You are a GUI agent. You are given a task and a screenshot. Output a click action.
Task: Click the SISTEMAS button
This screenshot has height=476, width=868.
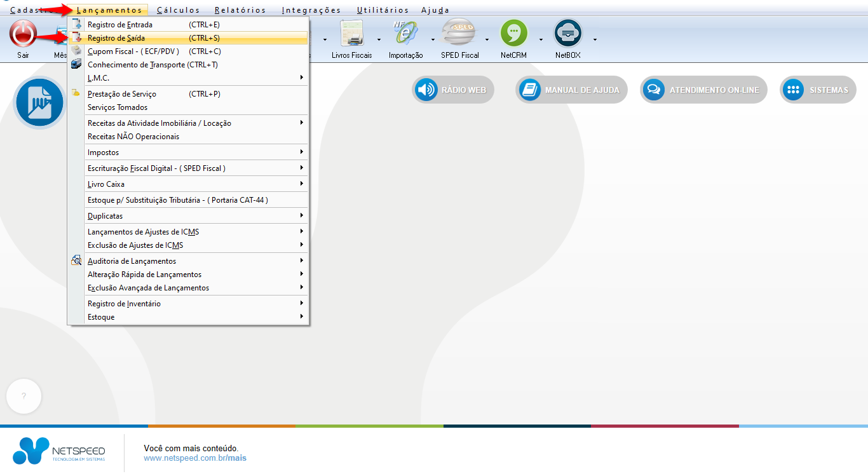click(818, 90)
